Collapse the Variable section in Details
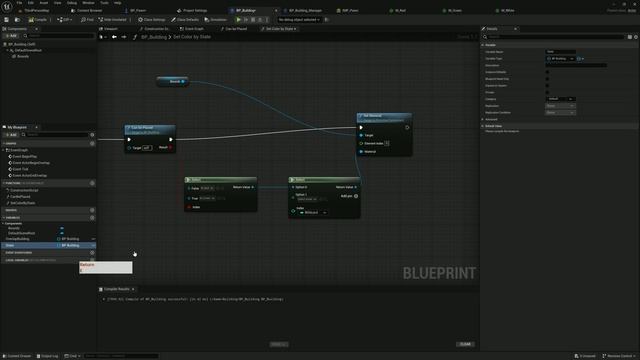The width and height of the screenshot is (640, 360). click(483, 45)
